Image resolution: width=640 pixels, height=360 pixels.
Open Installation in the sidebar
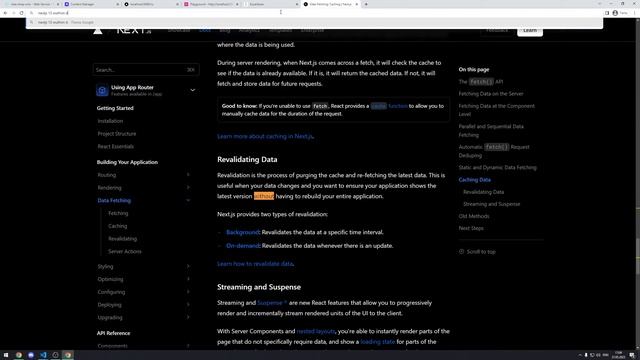(x=110, y=121)
